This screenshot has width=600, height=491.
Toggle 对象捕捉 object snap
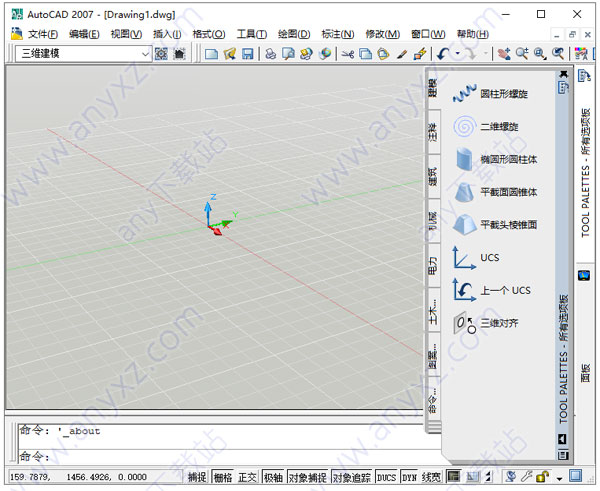click(x=308, y=477)
